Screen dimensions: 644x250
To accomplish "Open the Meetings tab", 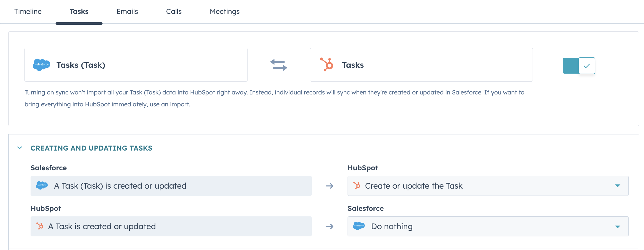I will (x=224, y=11).
